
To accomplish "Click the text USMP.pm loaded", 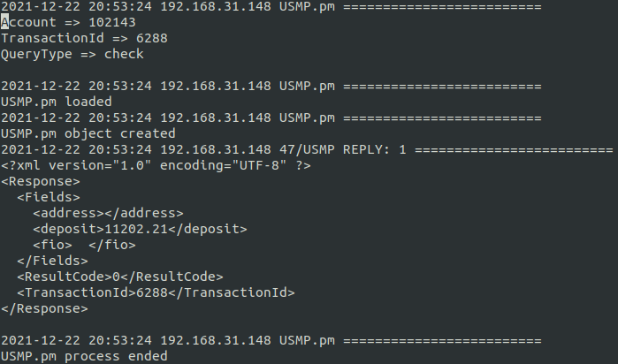I will point(57,102).
